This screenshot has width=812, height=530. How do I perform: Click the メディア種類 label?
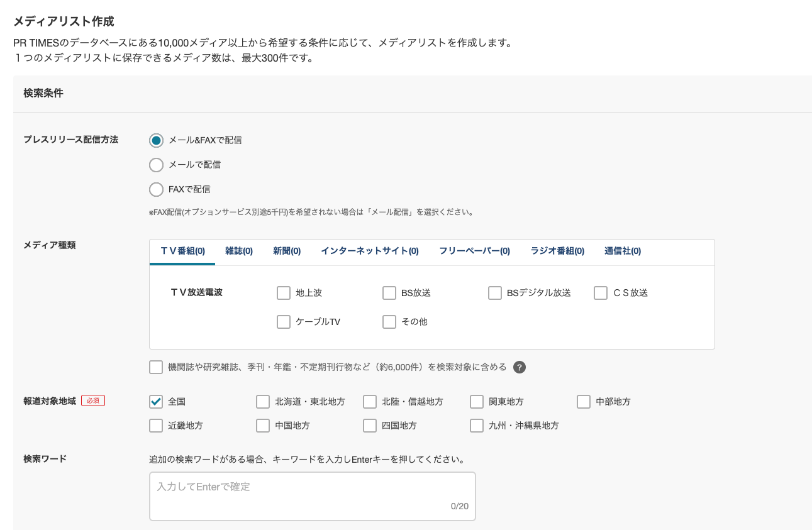pos(49,245)
